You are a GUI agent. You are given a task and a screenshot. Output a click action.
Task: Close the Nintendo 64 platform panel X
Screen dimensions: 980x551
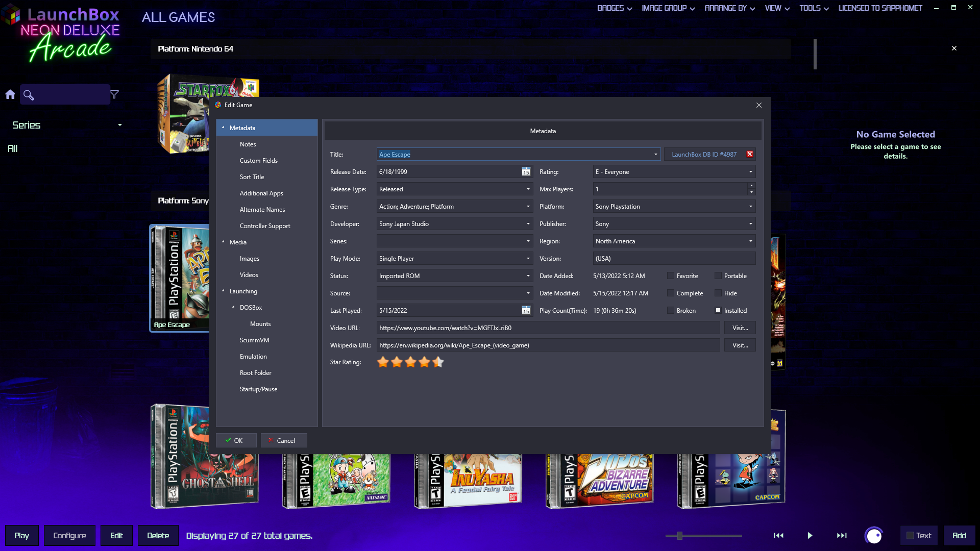[954, 48]
